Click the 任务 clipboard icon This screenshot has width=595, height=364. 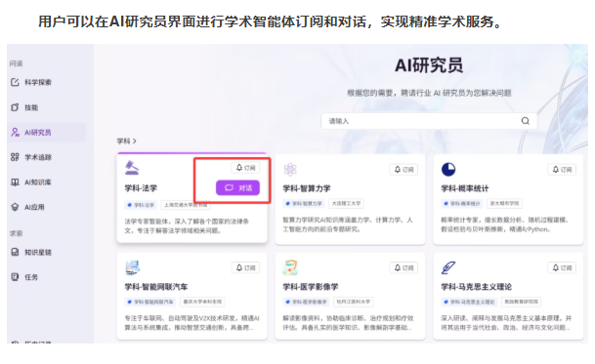[x=15, y=277]
